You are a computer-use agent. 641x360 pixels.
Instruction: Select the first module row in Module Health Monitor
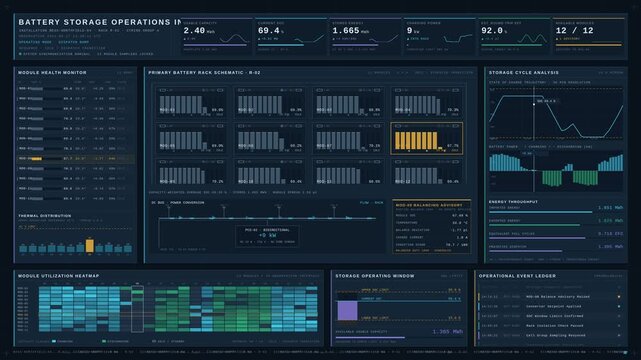pos(75,88)
